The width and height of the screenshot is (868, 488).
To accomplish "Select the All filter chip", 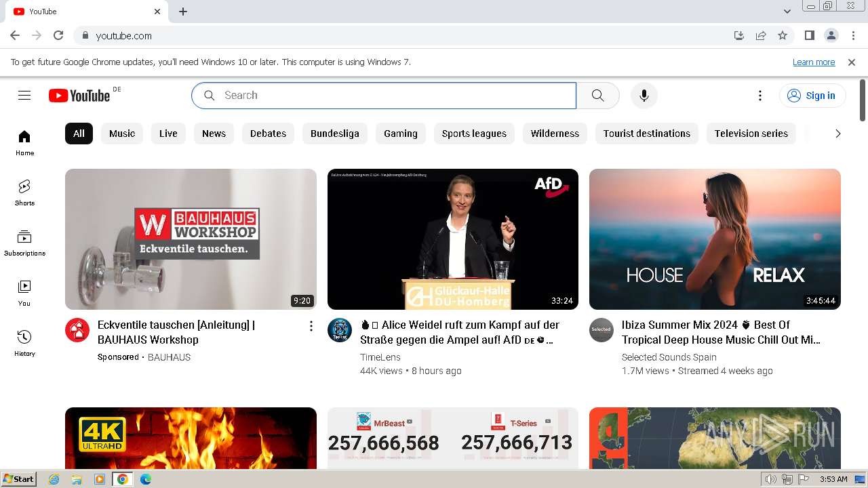I will pyautogui.click(x=79, y=134).
